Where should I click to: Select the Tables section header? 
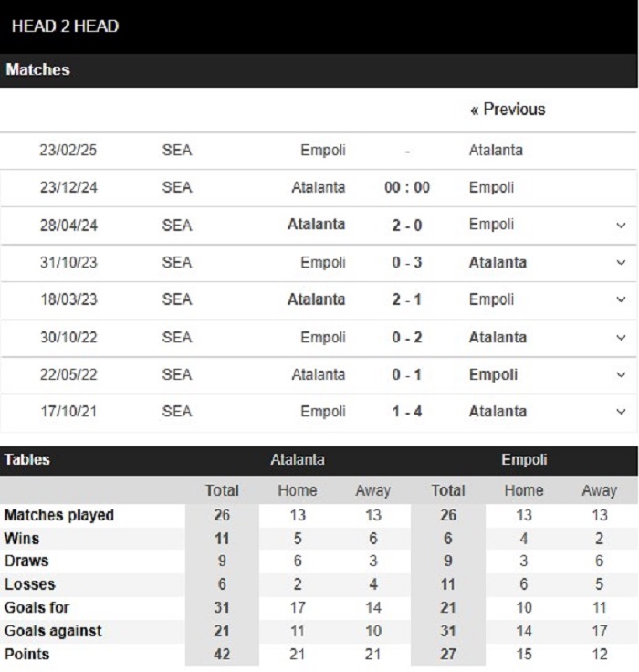(27, 459)
